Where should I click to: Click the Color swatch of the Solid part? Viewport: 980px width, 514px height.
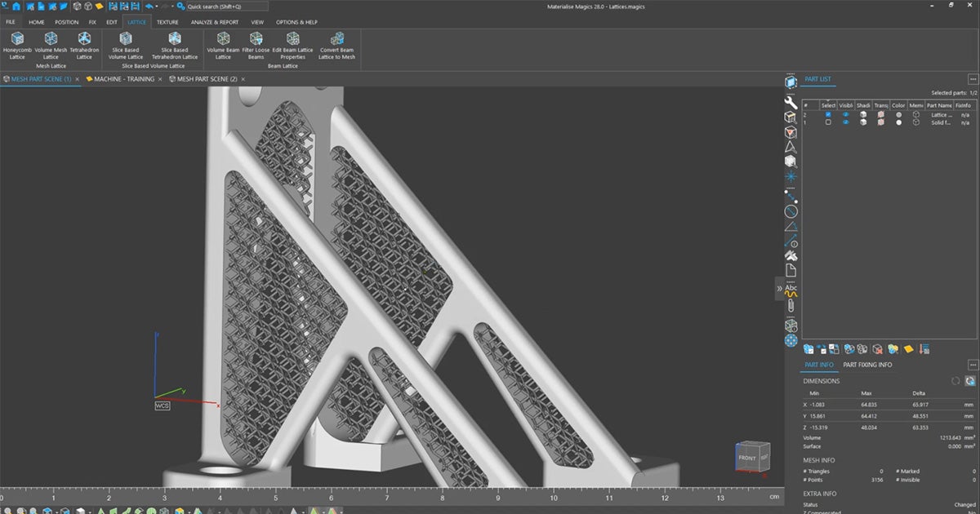click(x=898, y=122)
